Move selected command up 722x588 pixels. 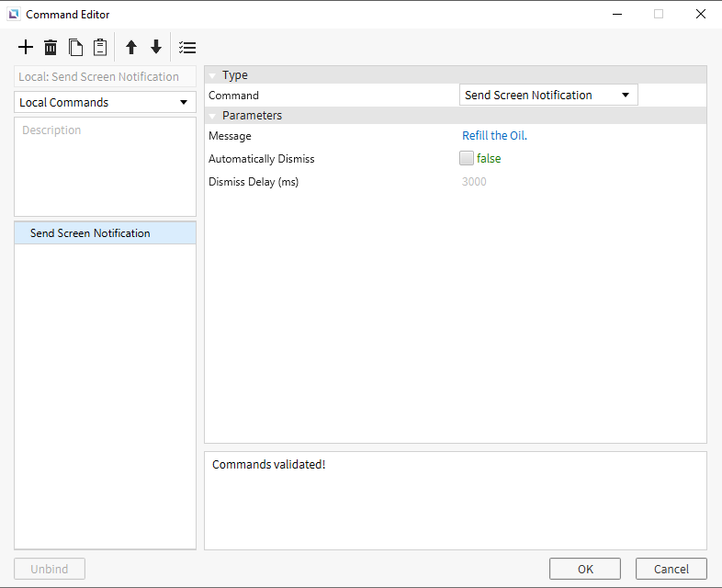click(x=131, y=47)
